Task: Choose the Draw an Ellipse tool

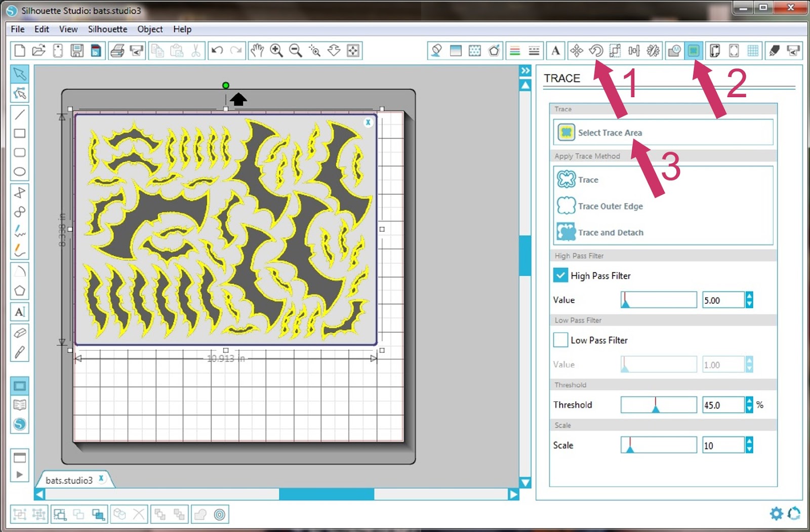Action: (20, 172)
